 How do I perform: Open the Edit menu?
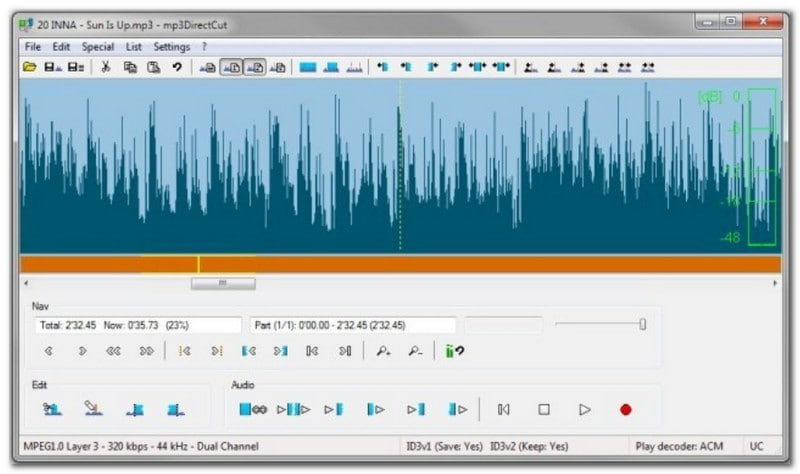click(61, 46)
